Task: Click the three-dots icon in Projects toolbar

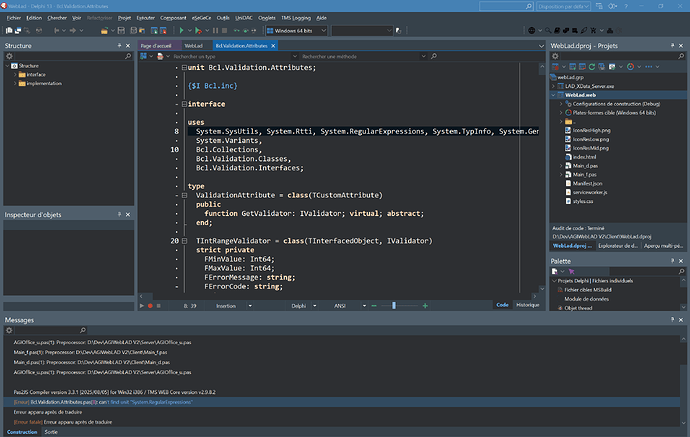Action: pos(649,67)
